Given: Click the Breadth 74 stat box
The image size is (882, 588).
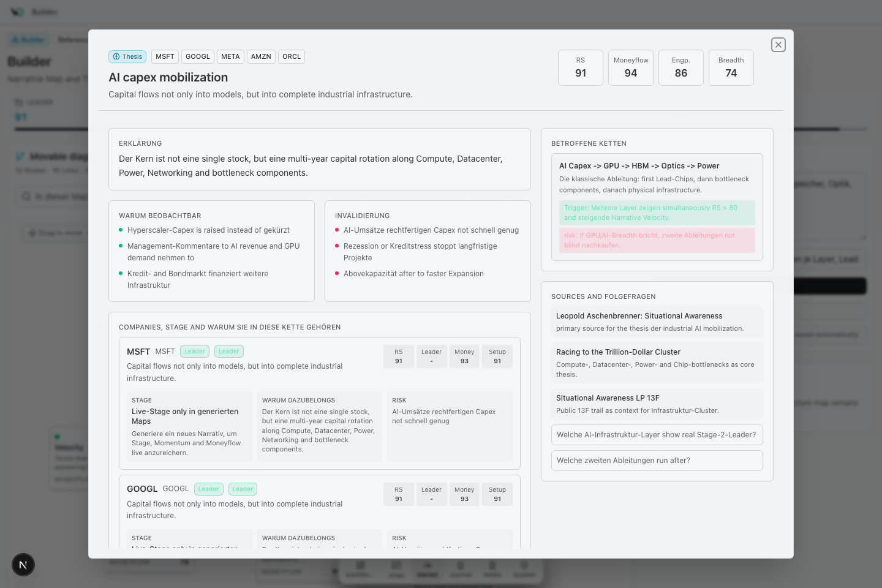Looking at the screenshot, I should (731, 67).
